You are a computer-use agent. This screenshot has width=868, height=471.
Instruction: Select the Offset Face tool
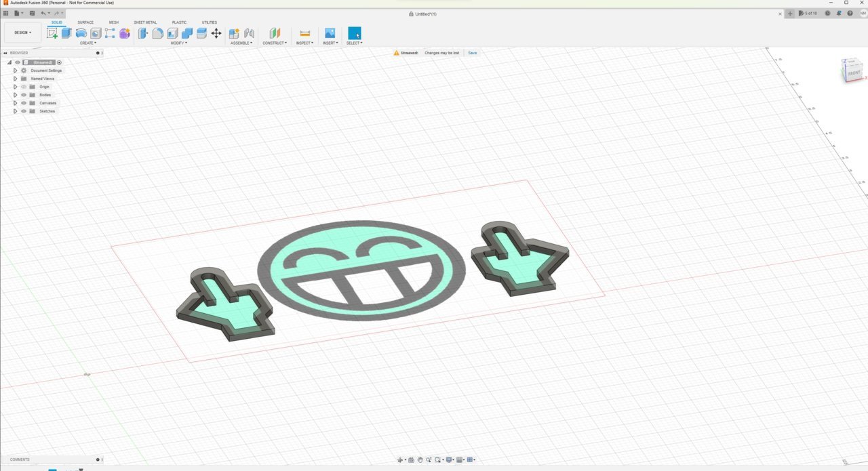[201, 33]
